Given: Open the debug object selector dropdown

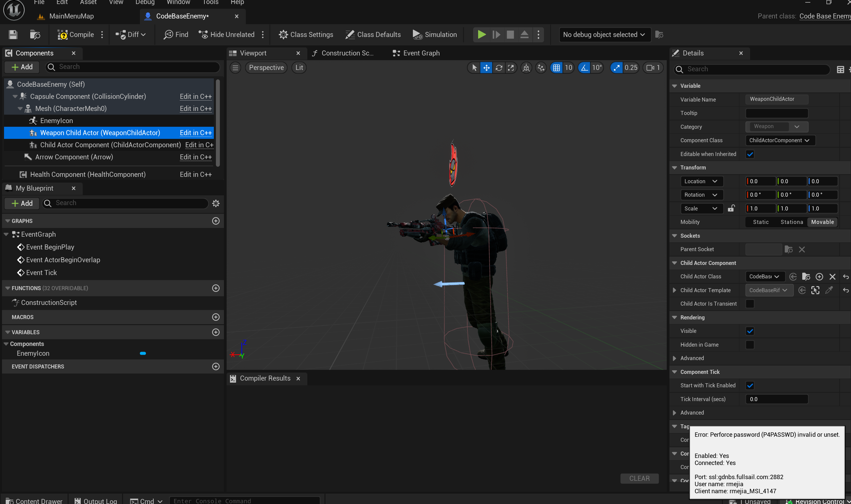Looking at the screenshot, I should point(605,35).
